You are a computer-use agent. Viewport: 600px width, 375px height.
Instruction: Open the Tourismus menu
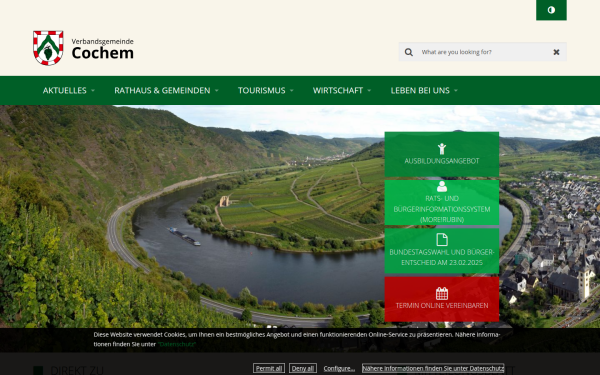tap(262, 90)
